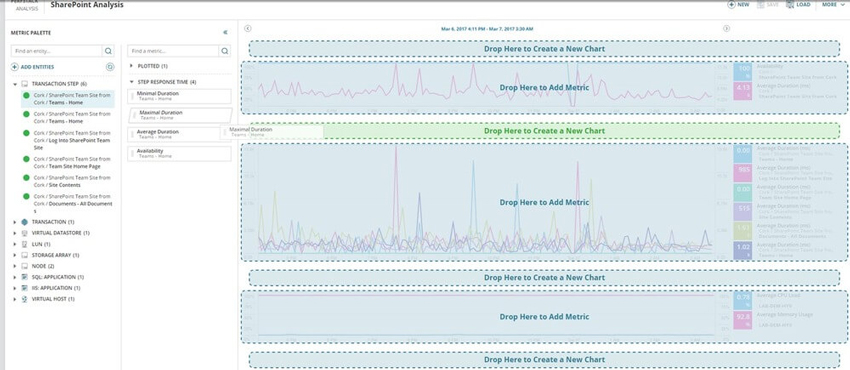
Task: Click the Storage Array entity type icon
Action: (24, 255)
